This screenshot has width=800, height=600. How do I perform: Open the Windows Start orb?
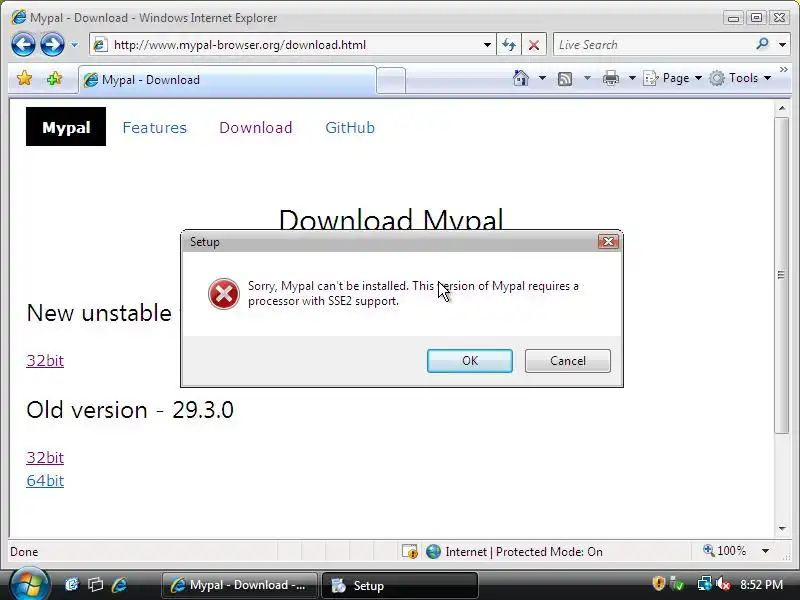(29, 585)
